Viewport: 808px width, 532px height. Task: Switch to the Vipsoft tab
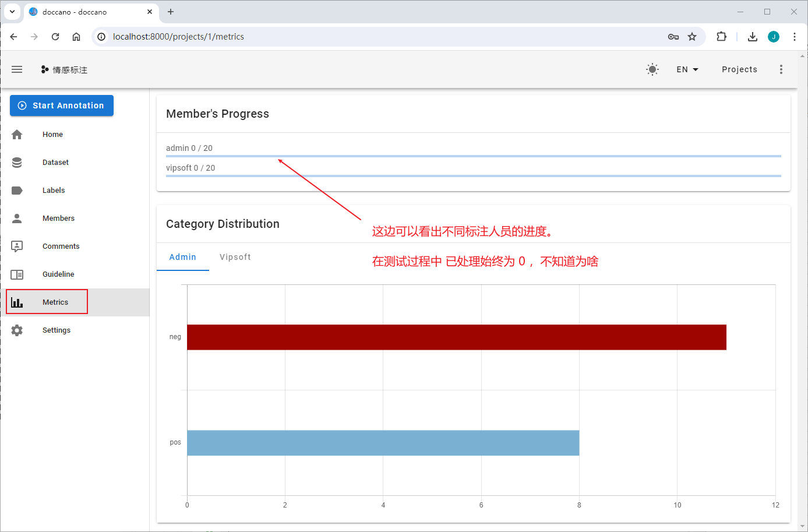[235, 257]
